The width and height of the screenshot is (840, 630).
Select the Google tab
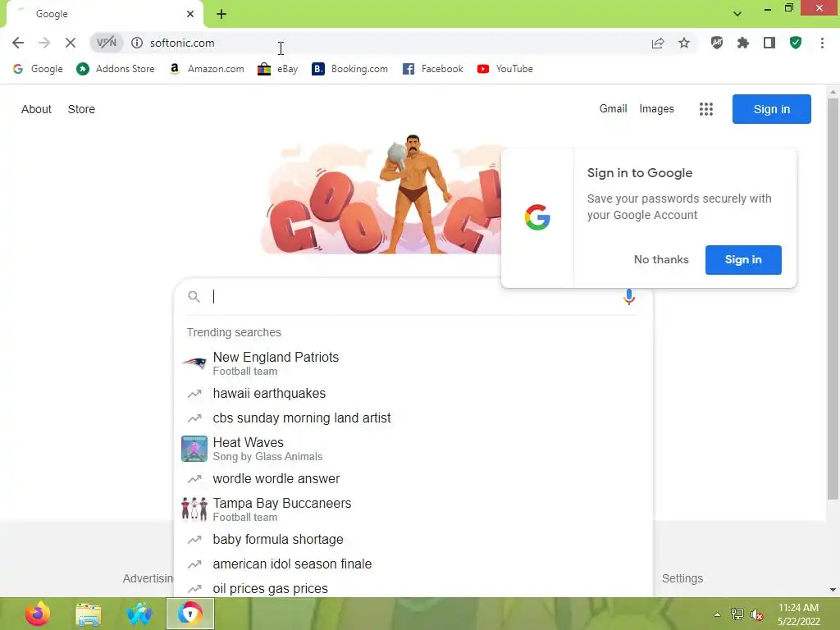click(x=104, y=14)
